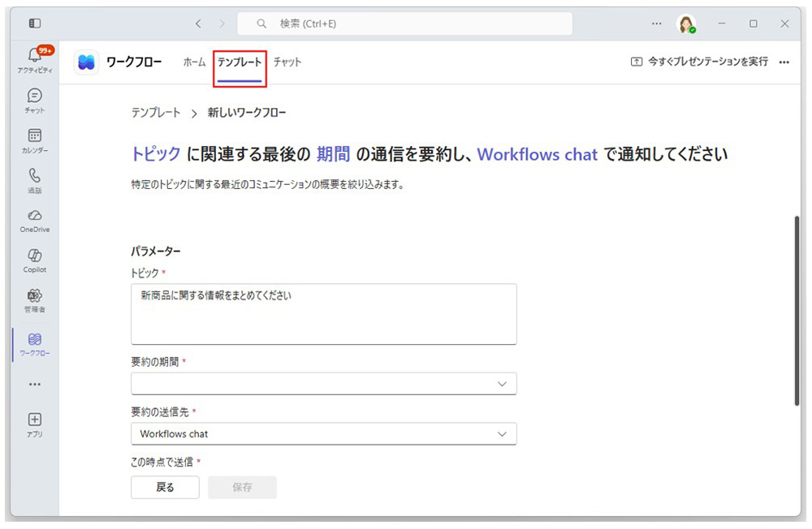812x529 pixels.
Task: Select the Workflows icon in sidebar
Action: click(x=35, y=345)
